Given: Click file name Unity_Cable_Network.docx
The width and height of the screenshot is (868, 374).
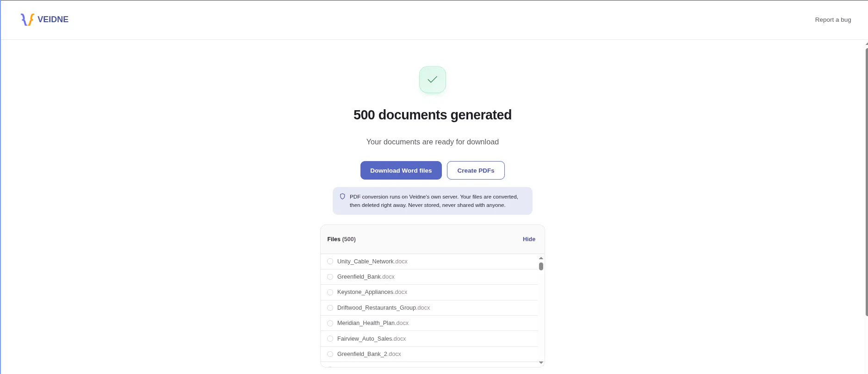Looking at the screenshot, I should (x=372, y=262).
